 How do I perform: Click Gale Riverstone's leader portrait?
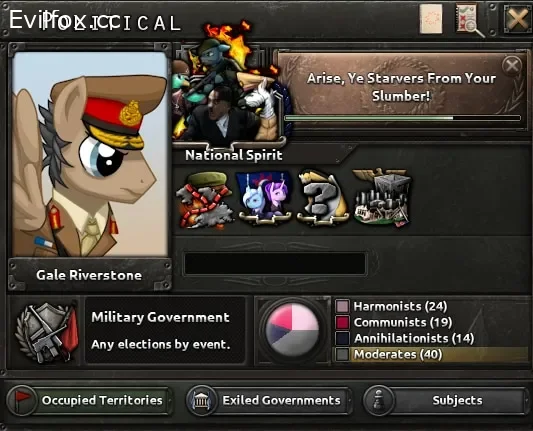pyautogui.click(x=90, y=154)
